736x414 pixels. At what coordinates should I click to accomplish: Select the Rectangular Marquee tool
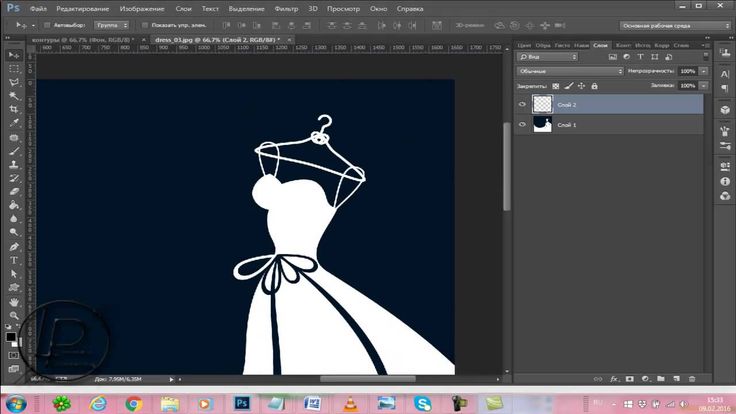point(14,68)
